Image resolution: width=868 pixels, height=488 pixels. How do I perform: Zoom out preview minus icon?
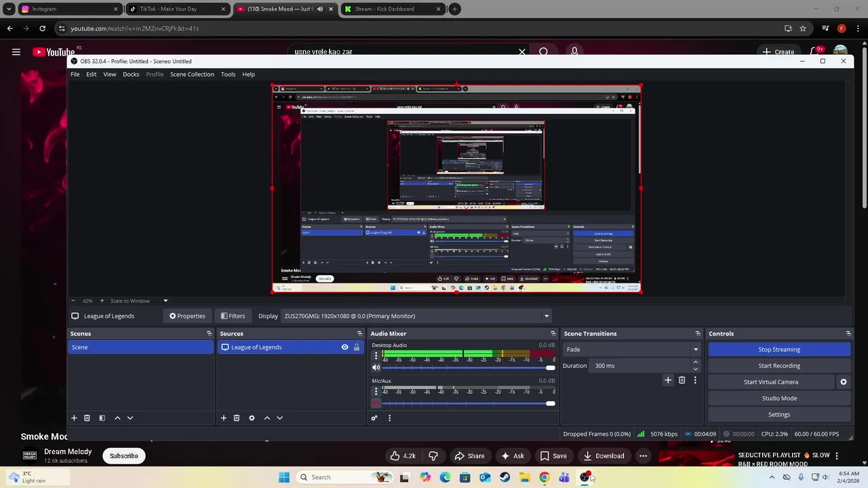pos(73,301)
